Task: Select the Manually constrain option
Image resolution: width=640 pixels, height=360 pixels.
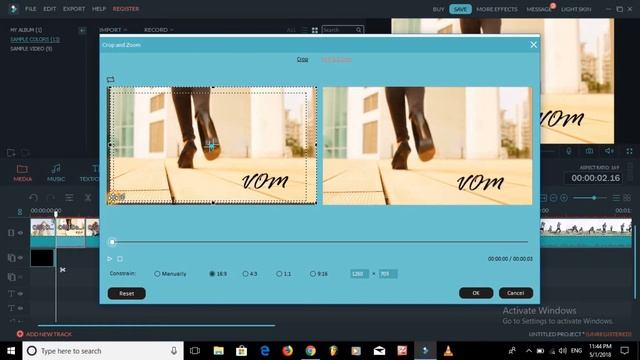Action: pos(170,274)
